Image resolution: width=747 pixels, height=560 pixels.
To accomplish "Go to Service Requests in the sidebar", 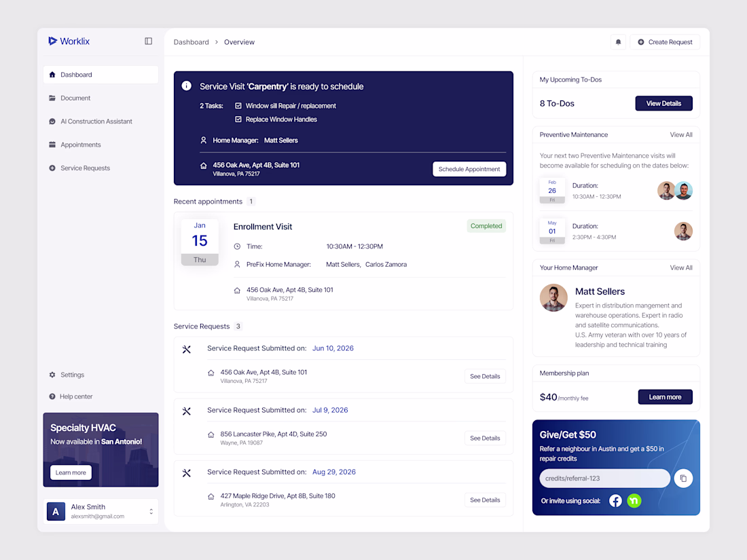I will 101,168.
